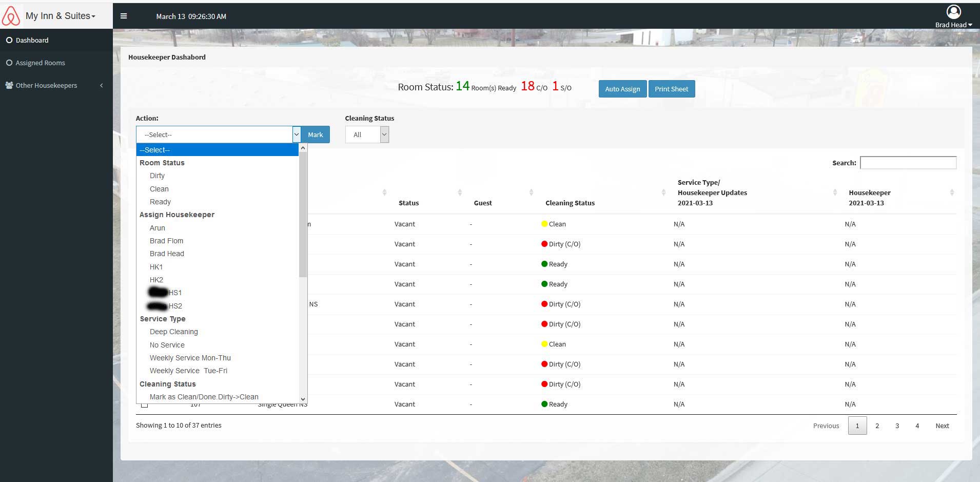Click the 18 C/O count
Viewport: 980px width, 482px height.
click(x=534, y=87)
